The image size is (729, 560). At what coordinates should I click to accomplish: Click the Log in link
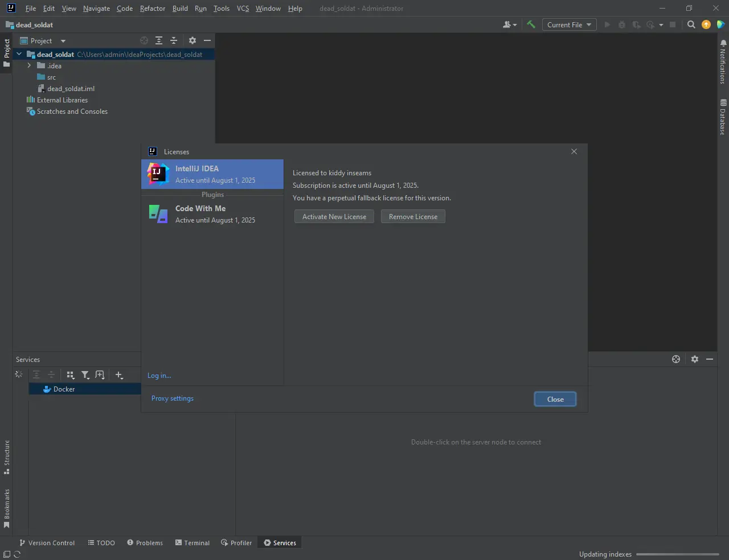pyautogui.click(x=159, y=376)
